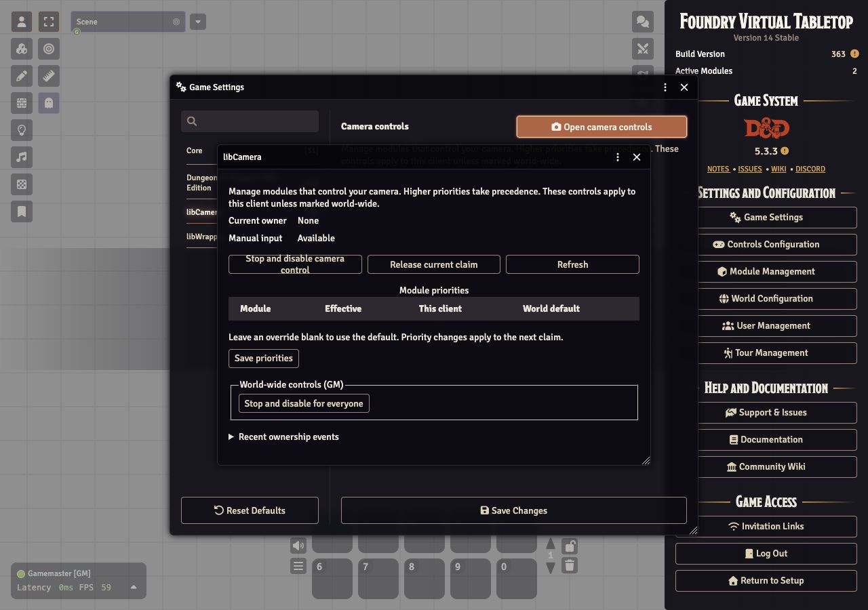Open the Tiles controls cube icon

22,49
